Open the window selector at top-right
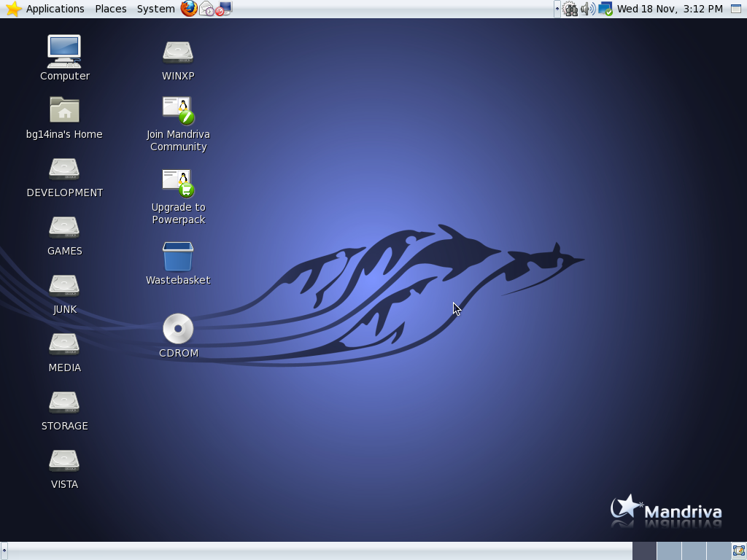Image resolution: width=747 pixels, height=560 pixels. (x=735, y=9)
